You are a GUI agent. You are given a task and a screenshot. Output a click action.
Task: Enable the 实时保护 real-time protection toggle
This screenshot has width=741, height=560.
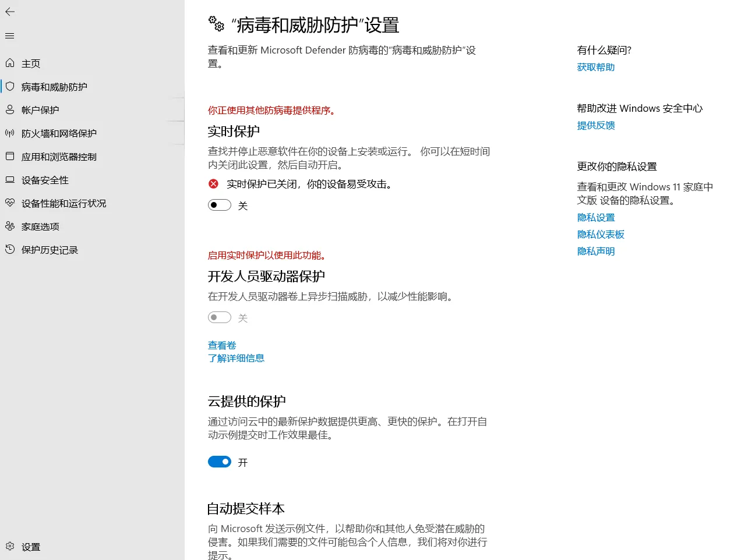point(220,205)
